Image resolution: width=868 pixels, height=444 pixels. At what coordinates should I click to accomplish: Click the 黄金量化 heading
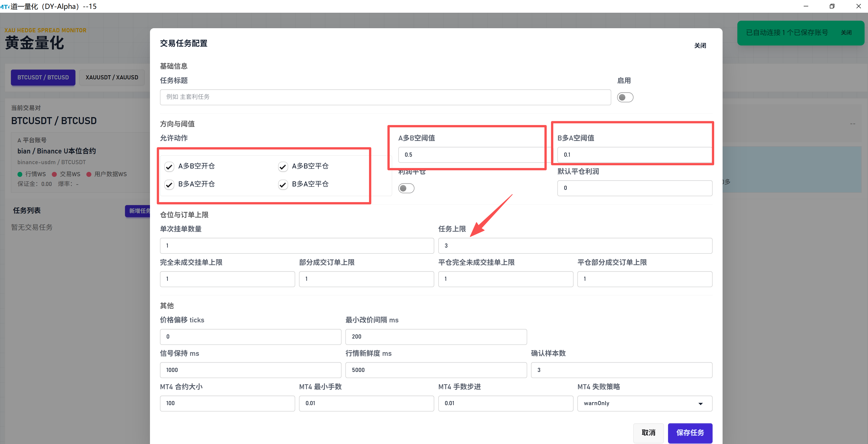click(34, 43)
